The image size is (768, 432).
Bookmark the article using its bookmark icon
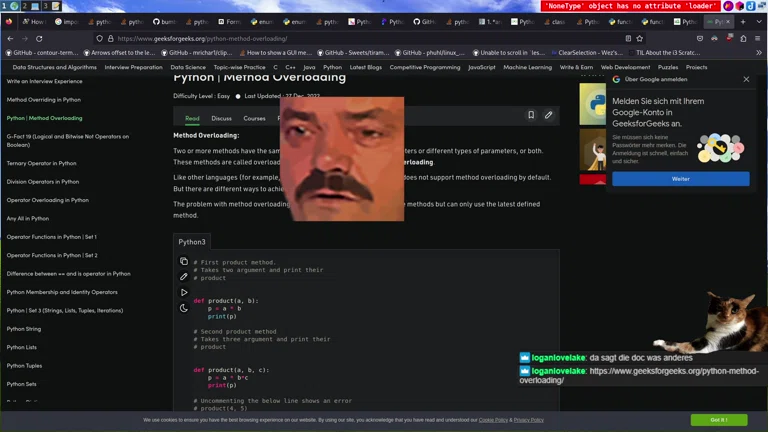(x=531, y=115)
